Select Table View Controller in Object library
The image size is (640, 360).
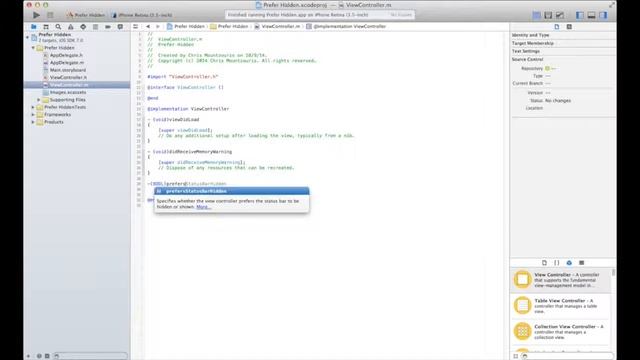pyautogui.click(x=560, y=306)
